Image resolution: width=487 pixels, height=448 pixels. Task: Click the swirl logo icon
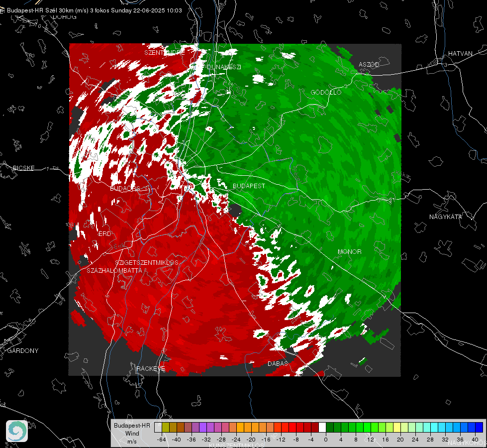[x=17, y=431]
